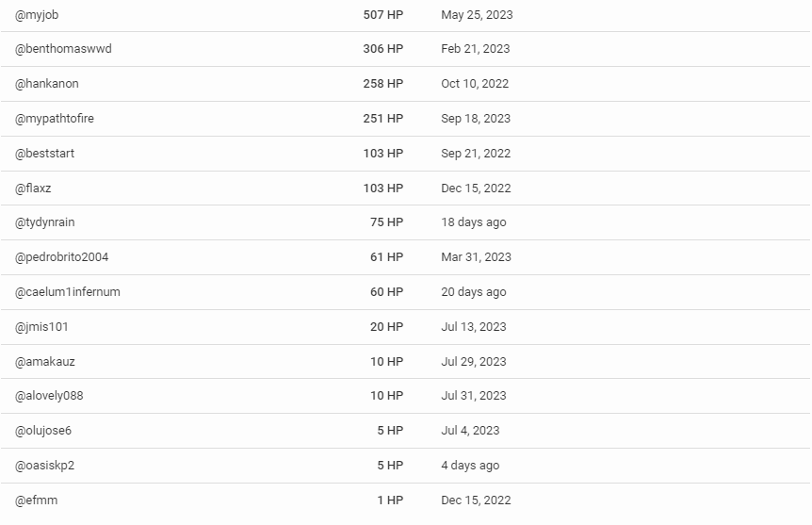Viewport: 812px width, 525px height.
Task: Select the 507 HP delegation amount
Action: click(383, 15)
